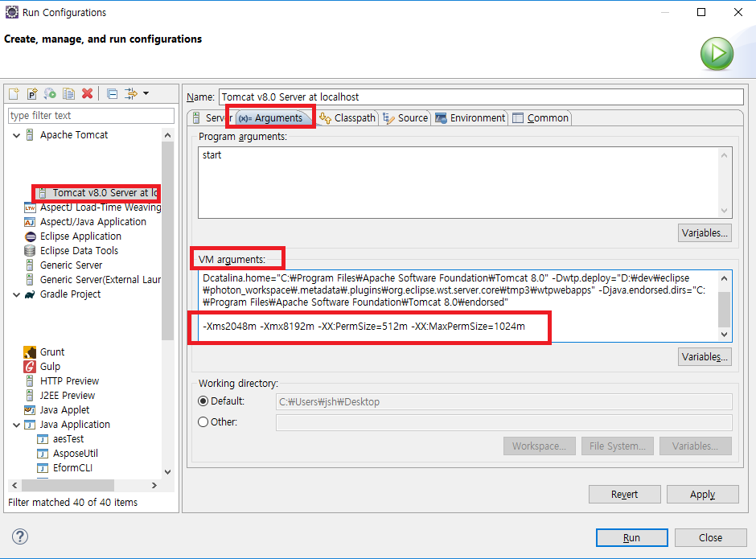Select AspectJ/Java Application entry

(85, 222)
